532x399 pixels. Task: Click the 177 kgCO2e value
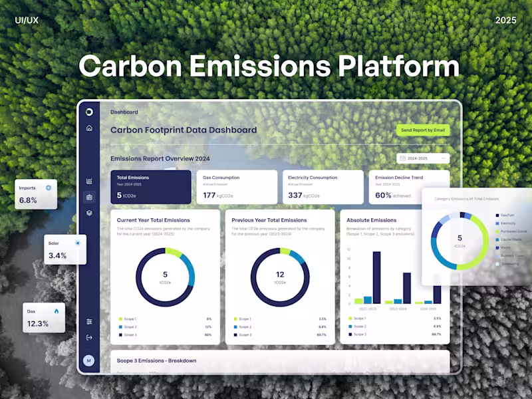(218, 196)
